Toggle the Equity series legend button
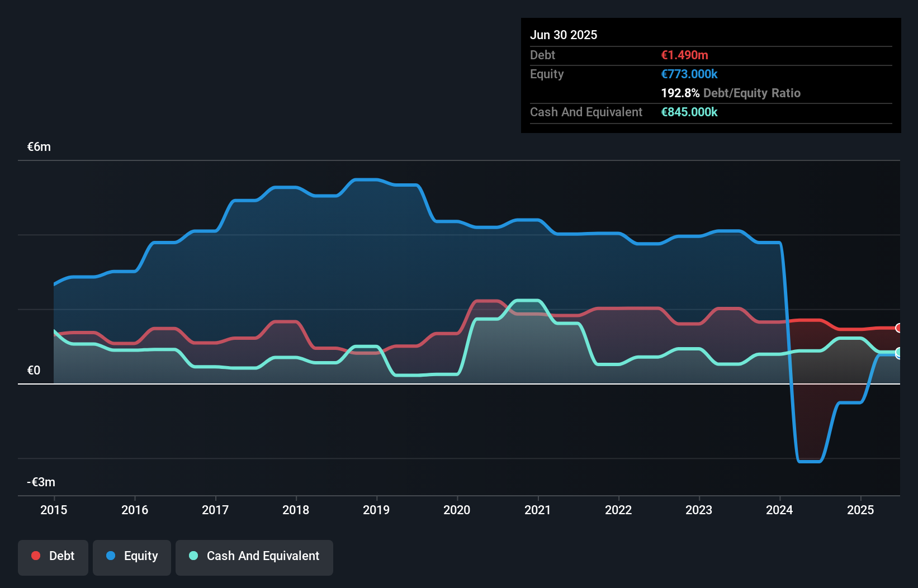The image size is (918, 588). (132, 557)
